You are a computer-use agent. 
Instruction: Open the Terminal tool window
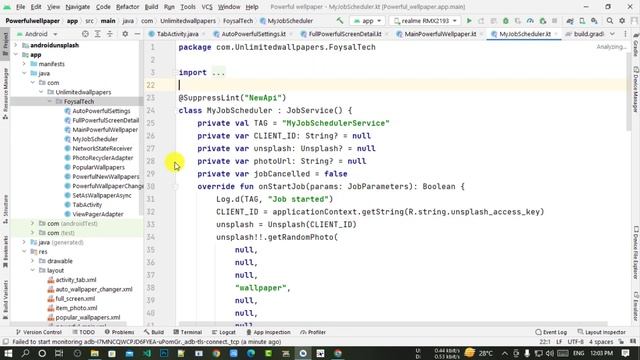point(187,332)
